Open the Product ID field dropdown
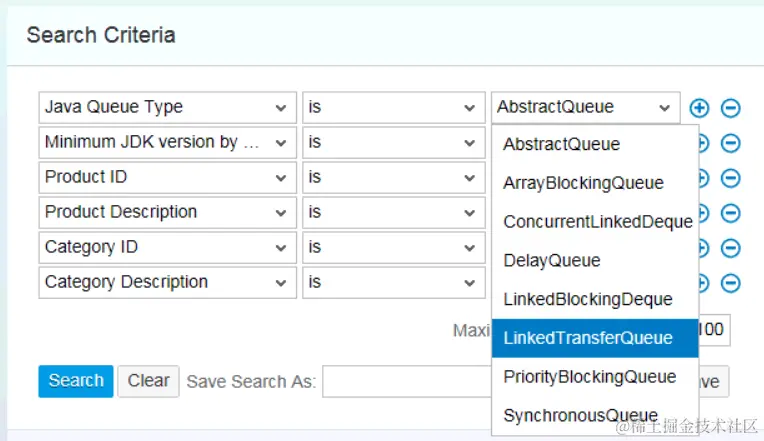 pyautogui.click(x=167, y=178)
